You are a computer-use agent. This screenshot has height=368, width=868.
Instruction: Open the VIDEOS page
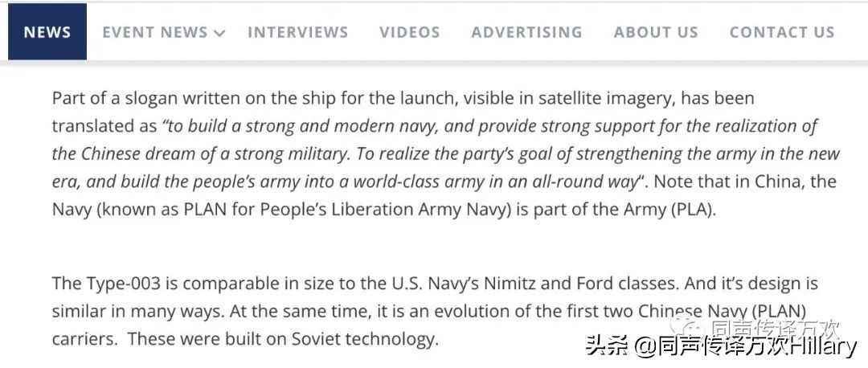410,32
